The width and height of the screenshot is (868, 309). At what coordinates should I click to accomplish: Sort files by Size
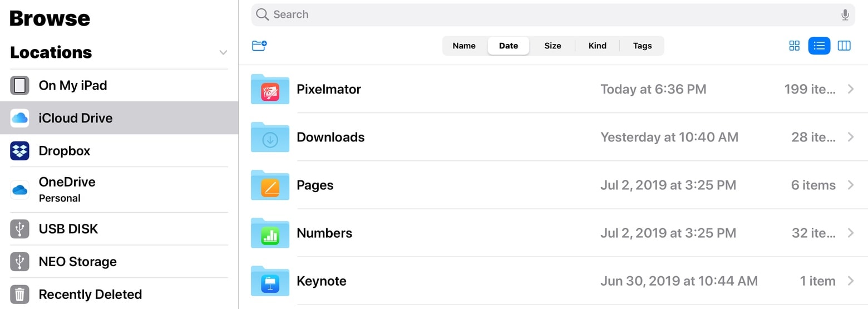click(553, 46)
